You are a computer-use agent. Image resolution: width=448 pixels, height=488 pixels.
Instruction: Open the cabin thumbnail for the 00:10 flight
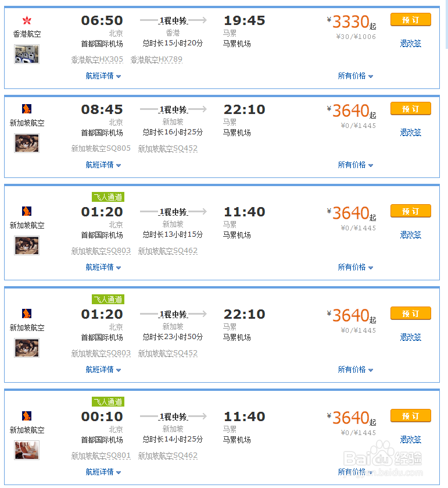point(27,450)
